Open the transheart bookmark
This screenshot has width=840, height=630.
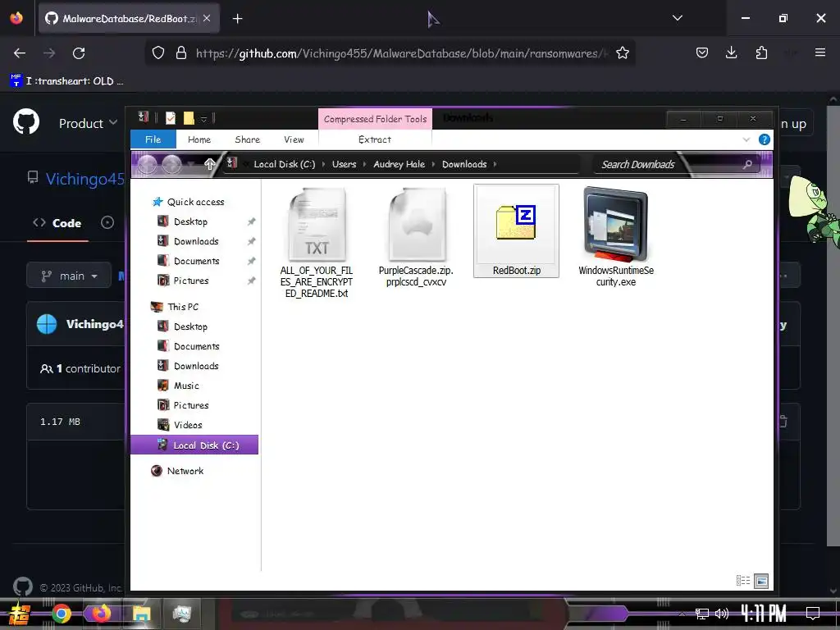pyautogui.click(x=66, y=81)
